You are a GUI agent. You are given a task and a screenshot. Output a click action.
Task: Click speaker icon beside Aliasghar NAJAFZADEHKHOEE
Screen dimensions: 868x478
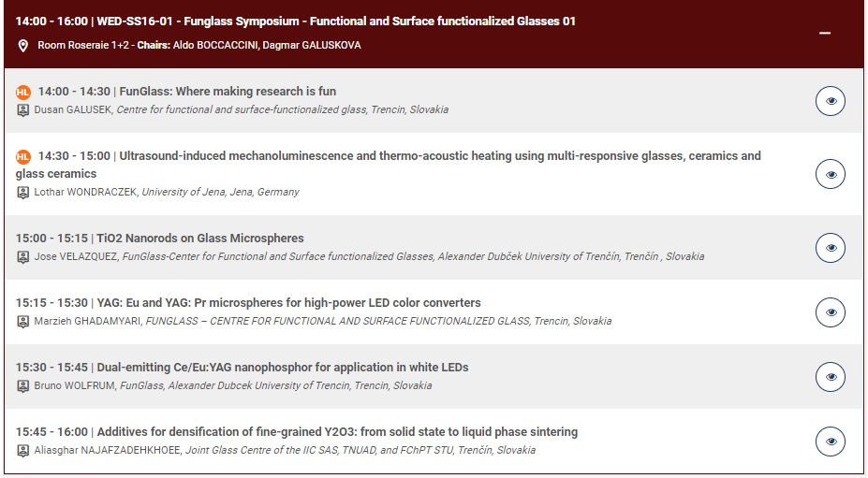(x=22, y=450)
